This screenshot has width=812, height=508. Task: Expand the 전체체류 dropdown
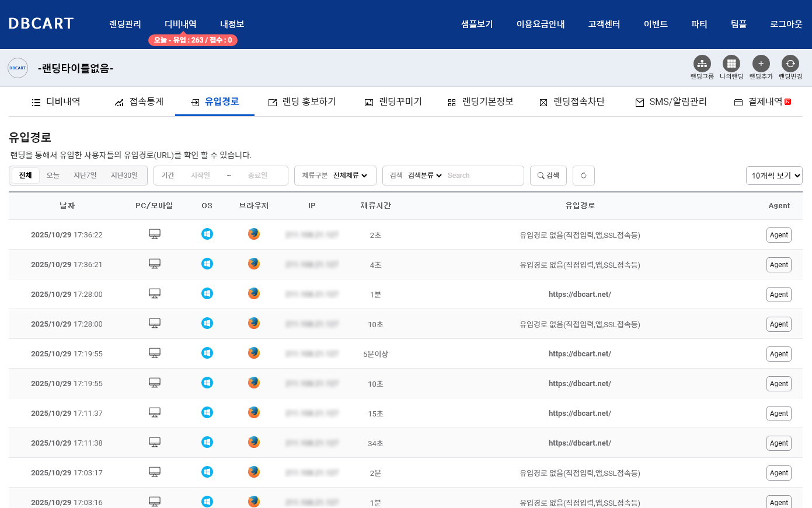[350, 176]
